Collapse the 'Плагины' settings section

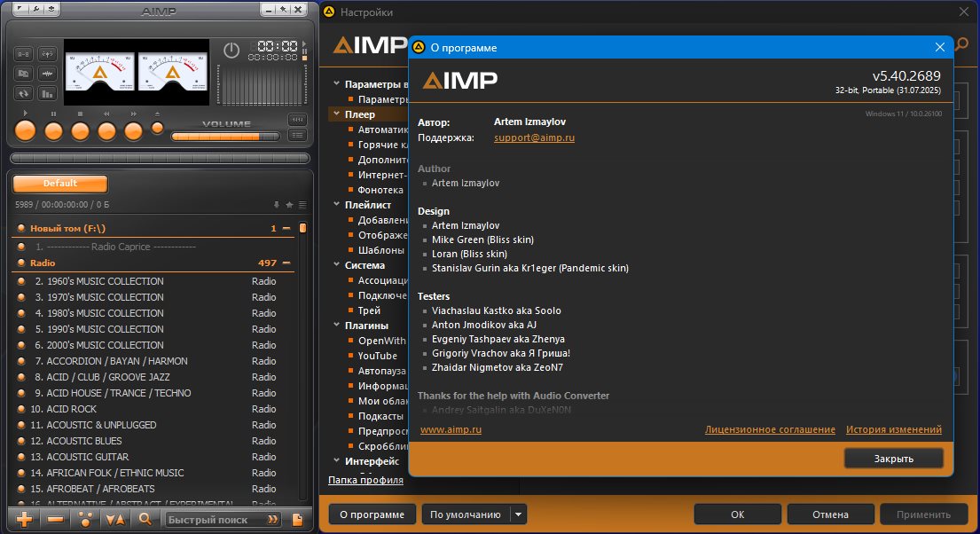pyautogui.click(x=337, y=326)
